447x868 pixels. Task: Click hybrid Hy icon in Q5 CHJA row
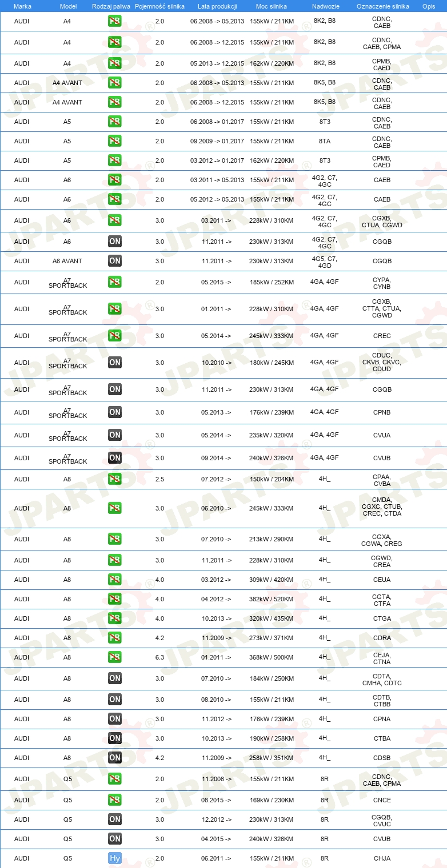coord(115,858)
